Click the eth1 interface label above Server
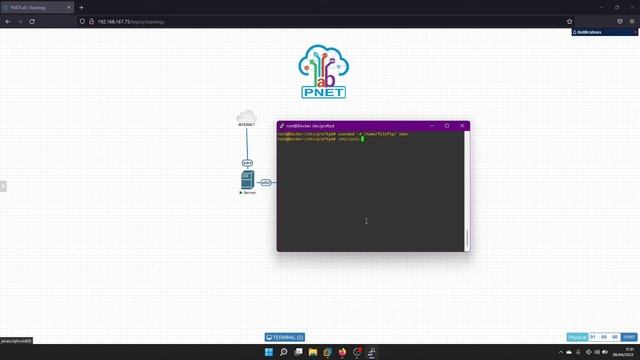This screenshot has width=640, height=360. 247,163
